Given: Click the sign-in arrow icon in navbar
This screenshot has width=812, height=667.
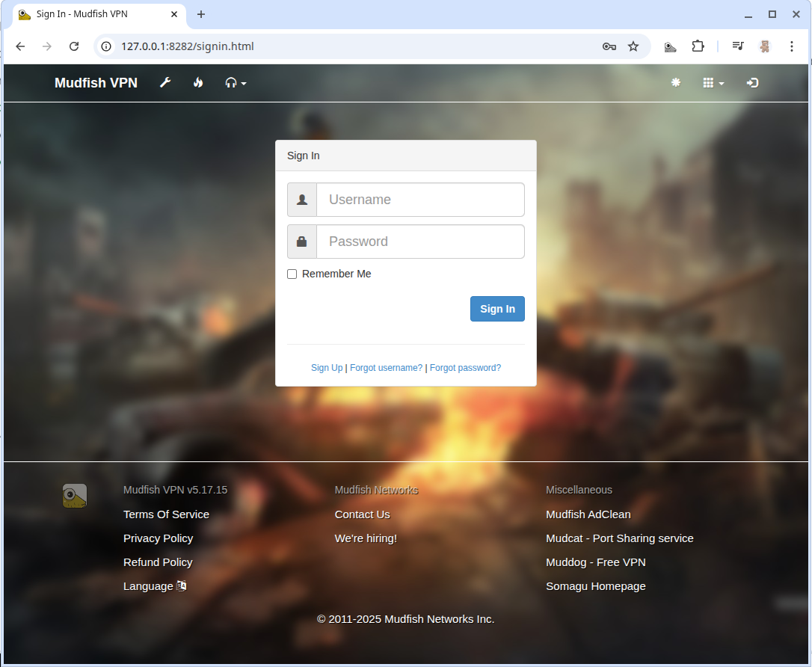Looking at the screenshot, I should (752, 83).
